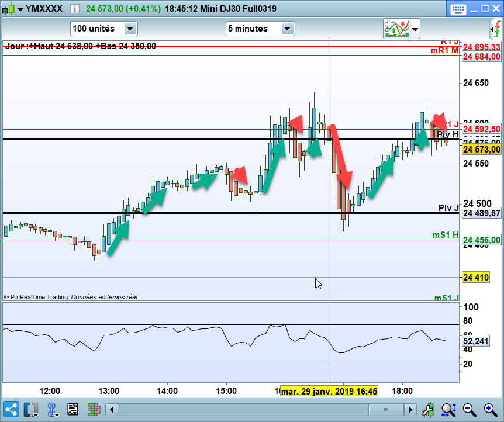The height and width of the screenshot is (422, 504).
Task: Click the 'Piv J' line label
Action: (x=448, y=208)
